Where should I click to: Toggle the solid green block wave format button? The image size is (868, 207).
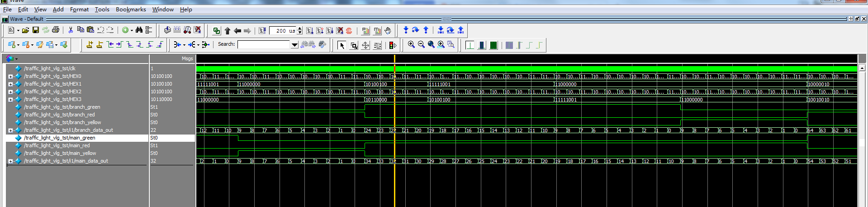(493, 45)
